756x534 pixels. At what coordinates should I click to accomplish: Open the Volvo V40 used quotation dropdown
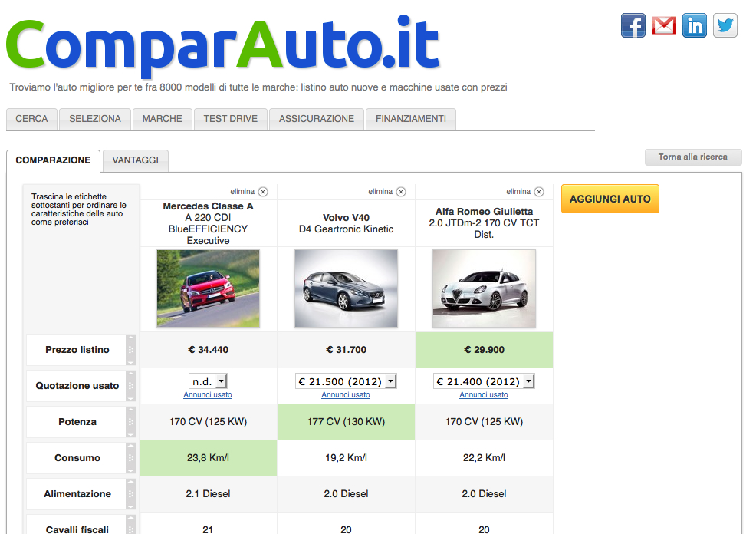(x=346, y=381)
